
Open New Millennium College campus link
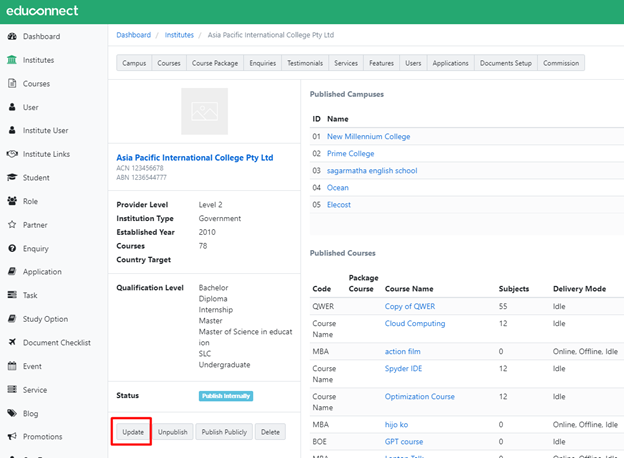click(x=368, y=137)
